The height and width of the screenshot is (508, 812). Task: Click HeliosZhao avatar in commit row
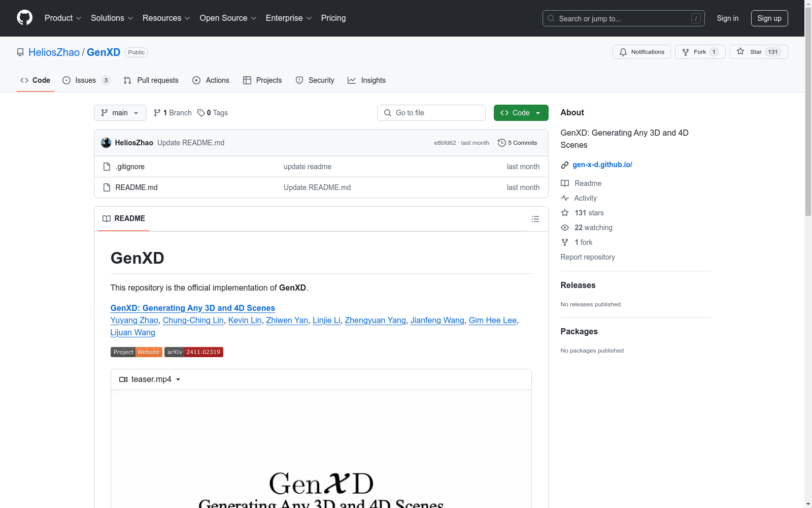coord(106,143)
